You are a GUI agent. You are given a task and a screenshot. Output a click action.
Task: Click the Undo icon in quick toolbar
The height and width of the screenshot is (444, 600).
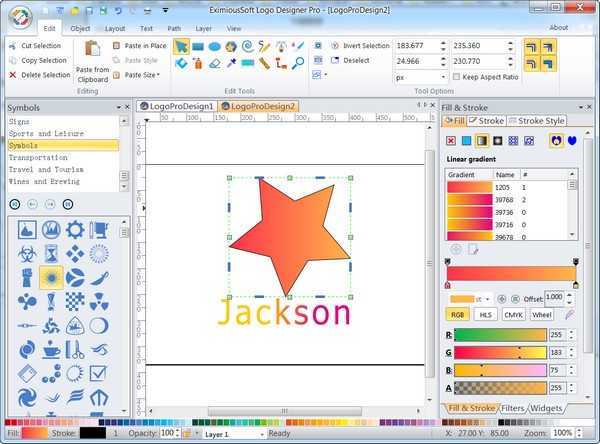118,11
